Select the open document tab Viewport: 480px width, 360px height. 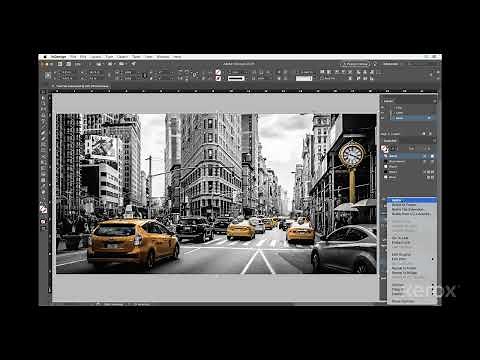click(81, 86)
